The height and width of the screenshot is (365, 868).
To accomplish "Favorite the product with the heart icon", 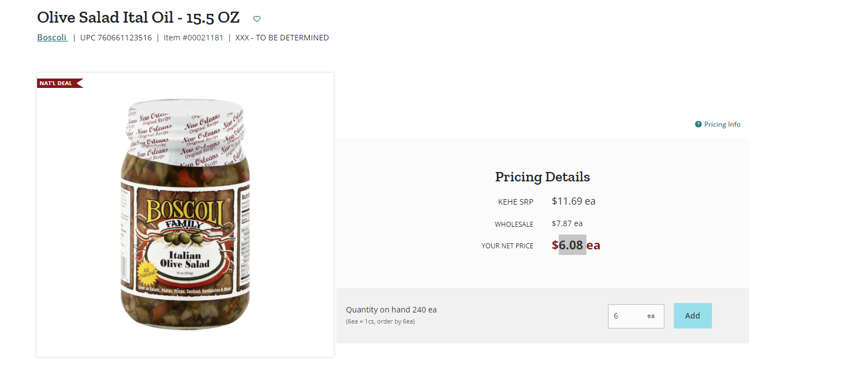I will [x=257, y=19].
